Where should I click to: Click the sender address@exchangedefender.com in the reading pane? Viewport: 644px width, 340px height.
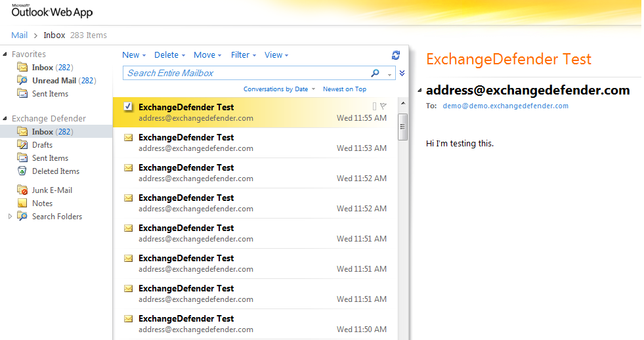pos(528,91)
